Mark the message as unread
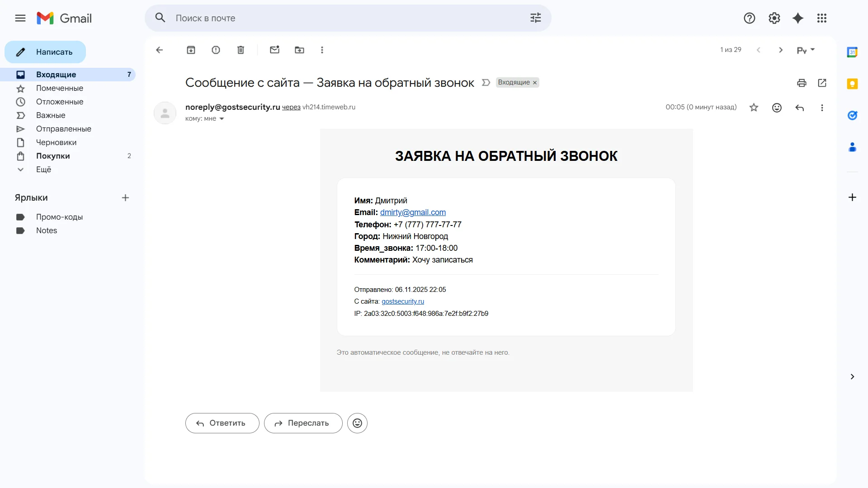868x488 pixels. tap(274, 50)
